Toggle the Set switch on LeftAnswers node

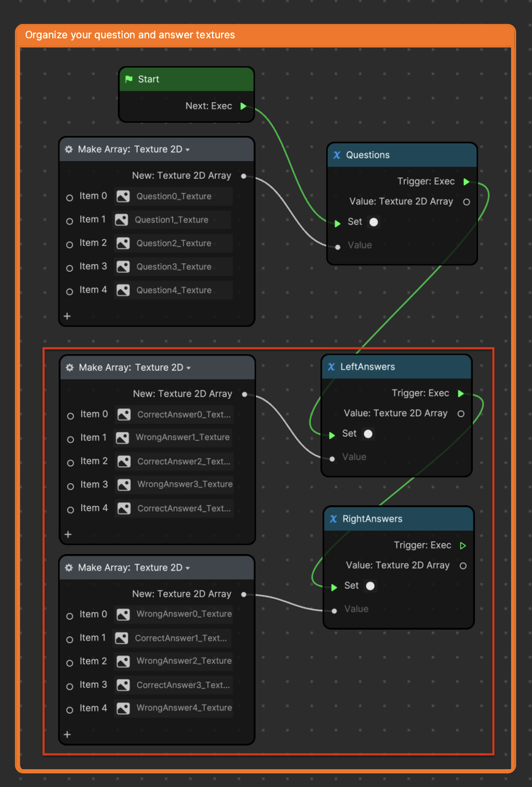(x=368, y=434)
